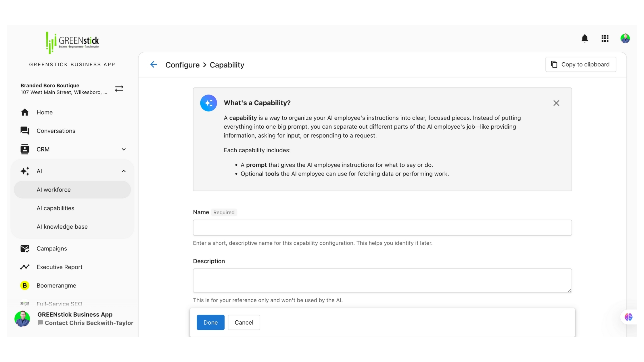Click the Cancel button

point(244,322)
